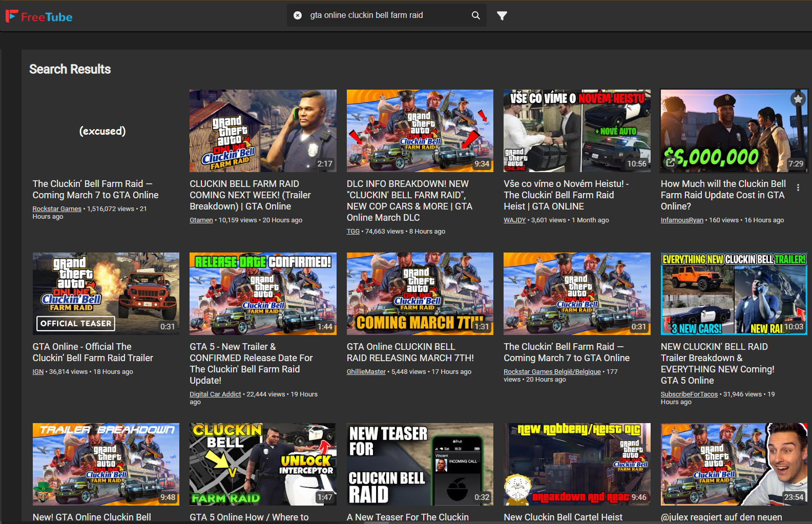The width and height of the screenshot is (812, 524).
Task: Open the Gtamen channel link
Action: click(x=201, y=220)
